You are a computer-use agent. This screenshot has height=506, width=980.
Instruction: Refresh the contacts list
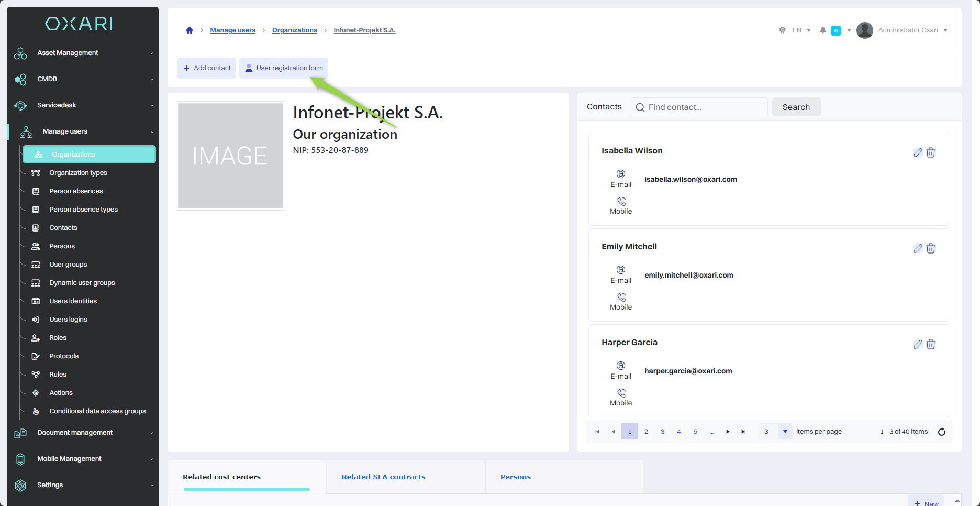(x=942, y=432)
